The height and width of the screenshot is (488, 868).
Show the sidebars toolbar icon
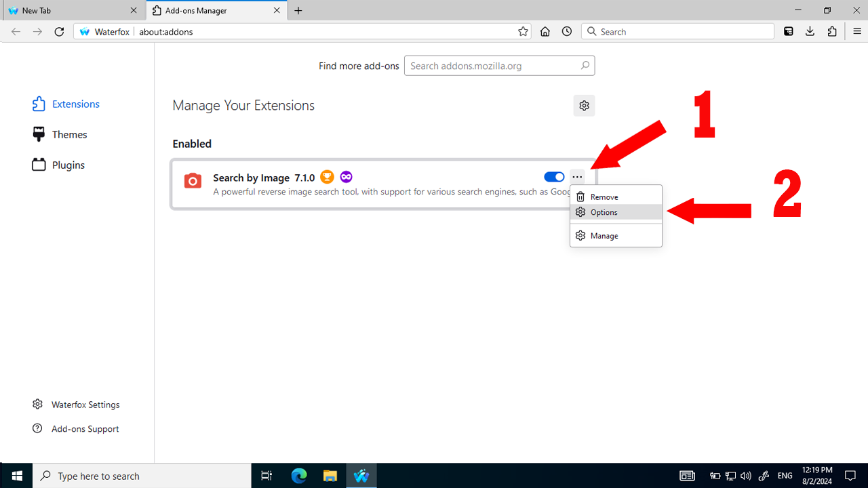[x=789, y=31]
